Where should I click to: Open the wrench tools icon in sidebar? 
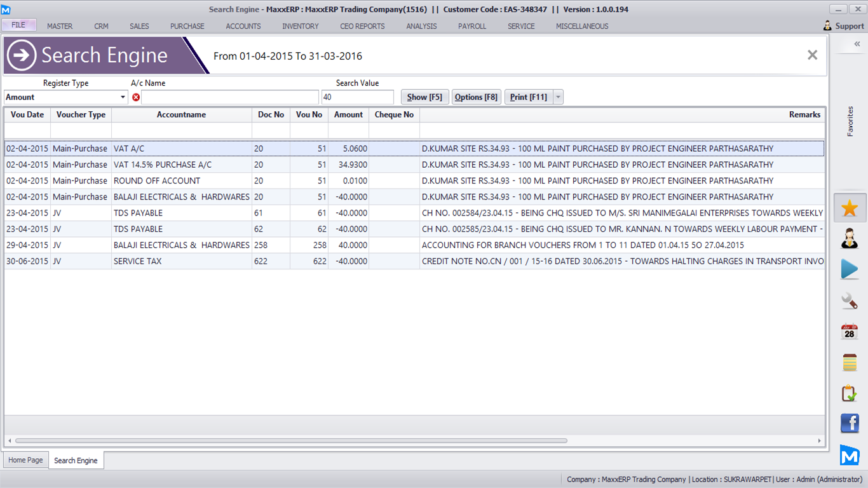tap(850, 301)
